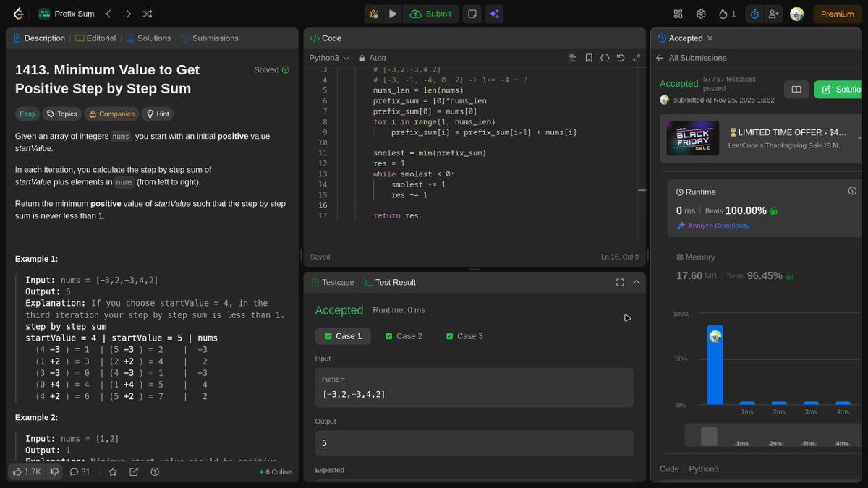The image size is (868, 488).
Task: Open settings gear in top bar
Action: [x=701, y=14]
